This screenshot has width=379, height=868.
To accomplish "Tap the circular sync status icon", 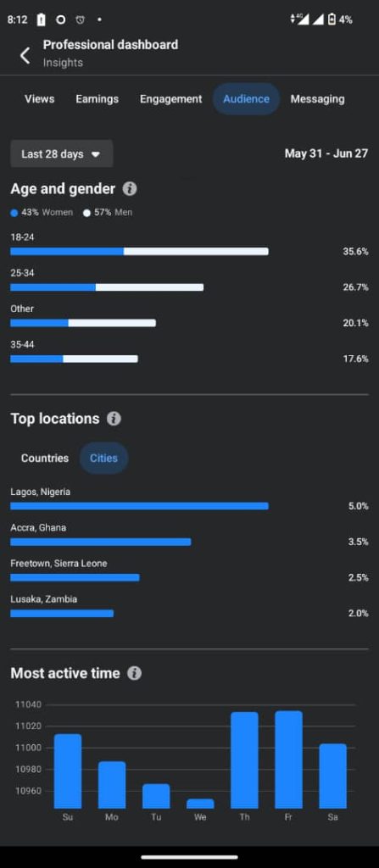I will pyautogui.click(x=60, y=19).
